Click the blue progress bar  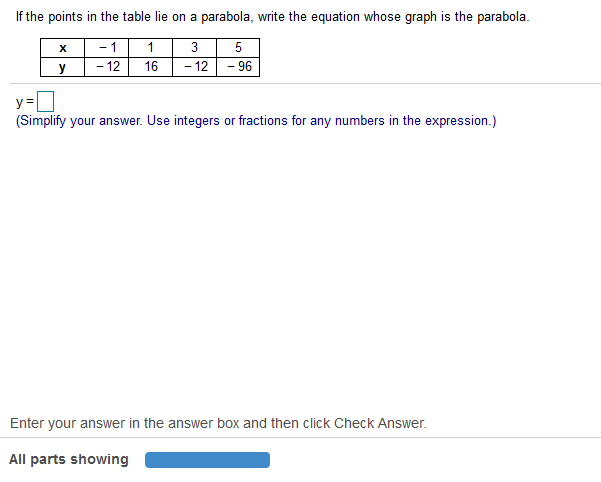pos(207,460)
